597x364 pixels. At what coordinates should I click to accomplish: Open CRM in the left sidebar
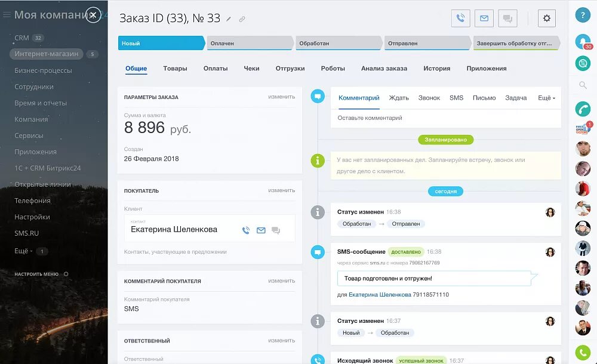point(21,38)
